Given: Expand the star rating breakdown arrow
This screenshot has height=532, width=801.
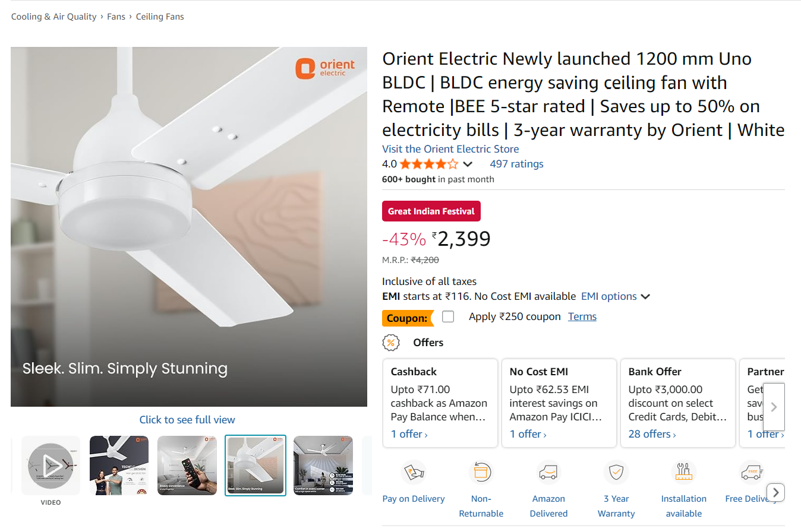Looking at the screenshot, I should coord(468,164).
